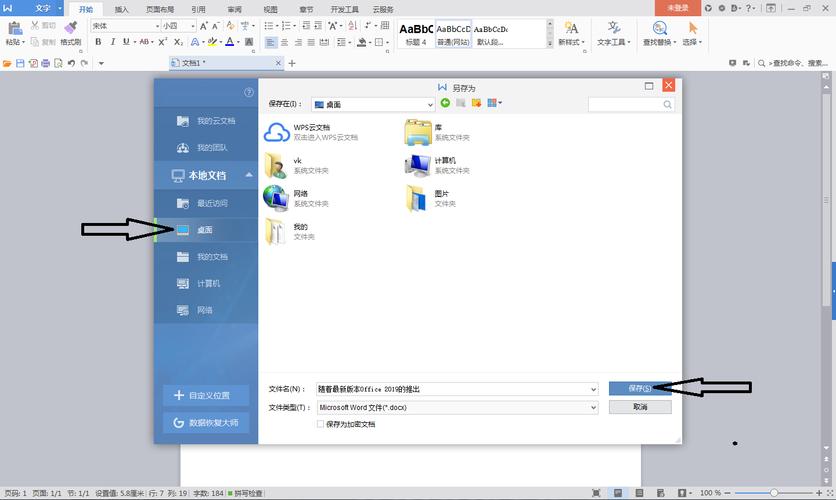Select Desktop (桌面) in dialog sidebar
Image resolution: width=836 pixels, height=500 pixels.
coord(206,230)
